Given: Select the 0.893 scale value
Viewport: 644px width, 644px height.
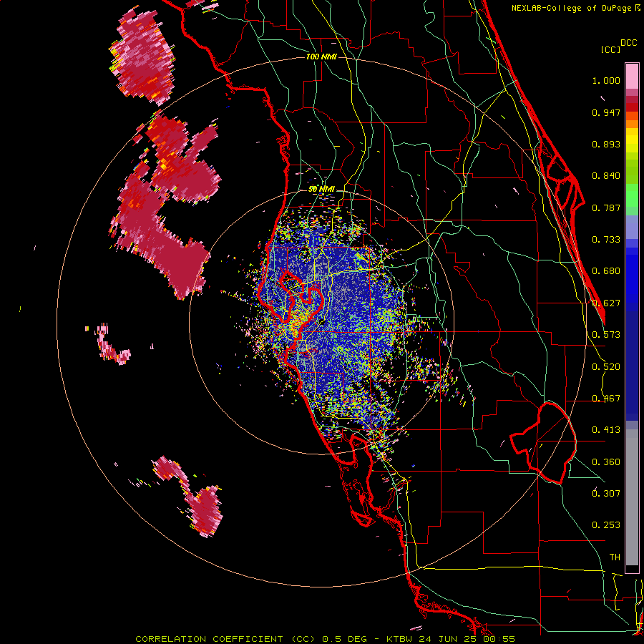Looking at the screenshot, I should 606,144.
